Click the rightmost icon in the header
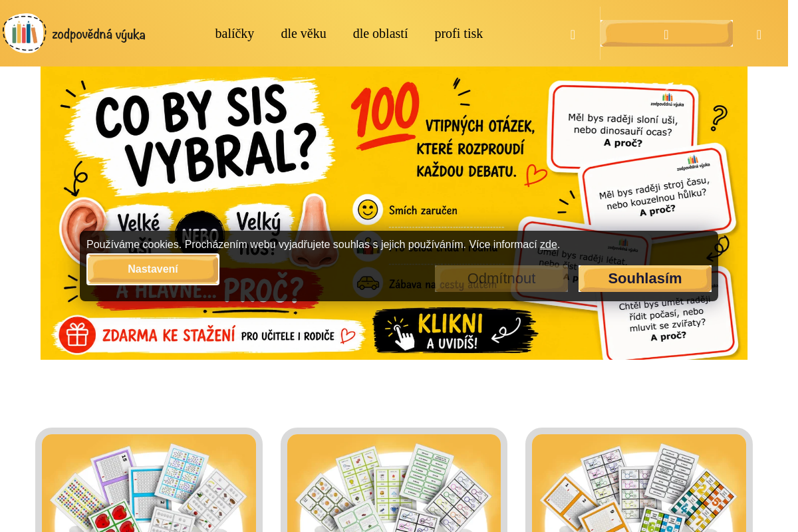 tap(759, 35)
